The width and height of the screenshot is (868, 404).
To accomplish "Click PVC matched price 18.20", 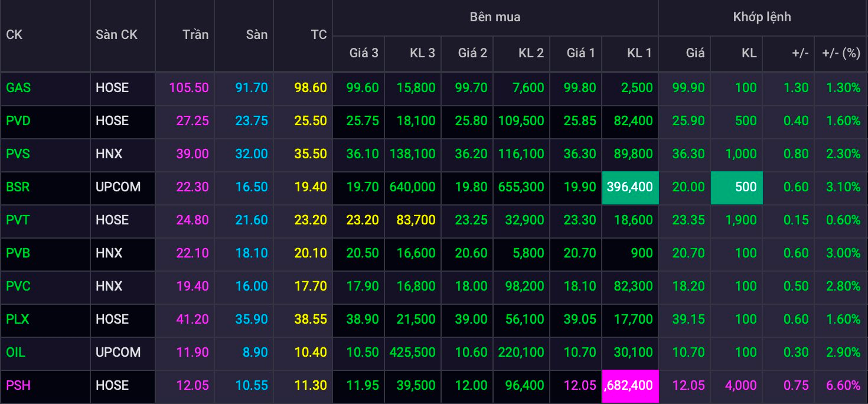I will click(688, 286).
